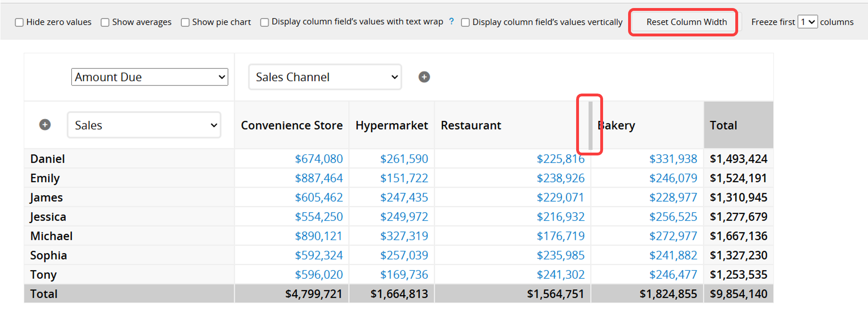The height and width of the screenshot is (309, 868).
Task: Open the Amount Due dropdown
Action: pyautogui.click(x=149, y=77)
